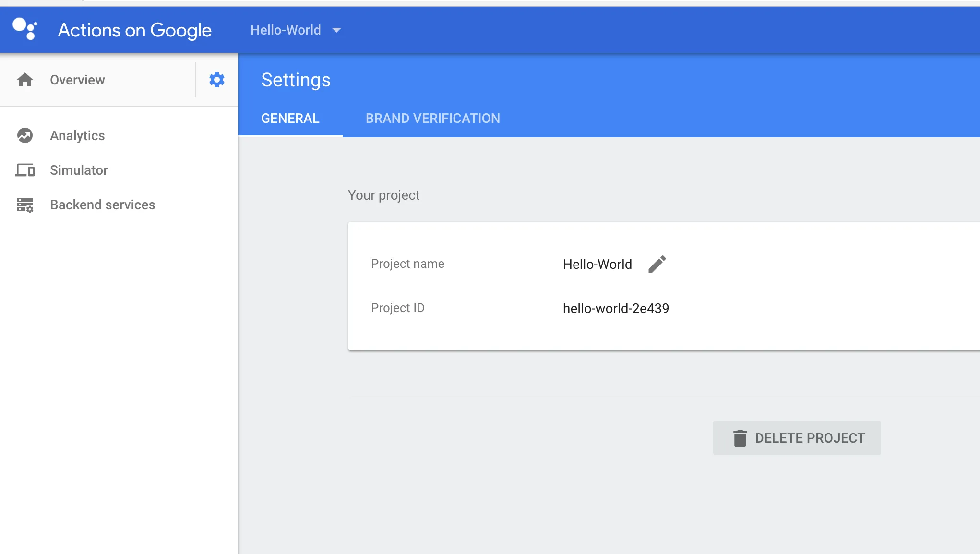Click the Google Assistant logo icon
Viewport: 980px width, 554px height.
(25, 29)
